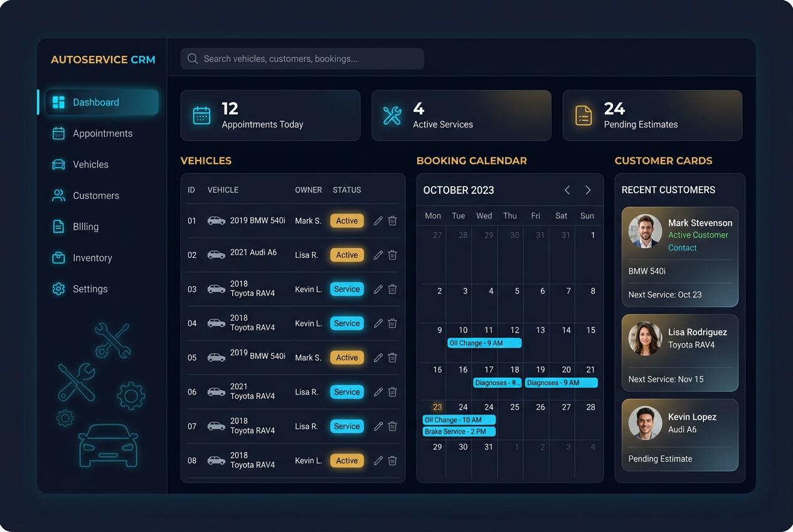Select highlighted date 23 in calendar
The height and width of the screenshot is (532, 793).
click(x=437, y=407)
